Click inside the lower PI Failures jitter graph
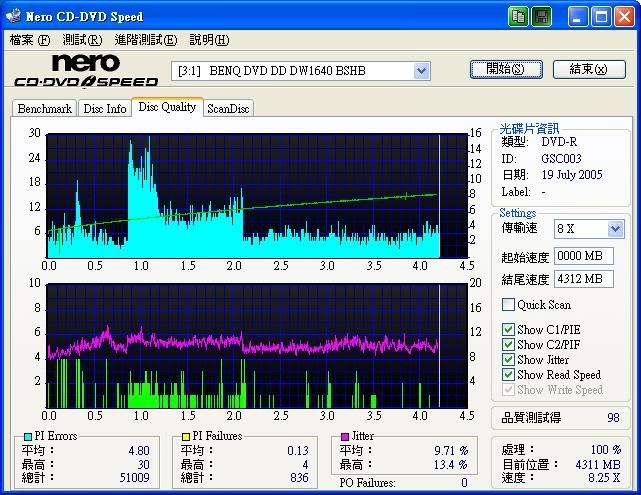Viewport: 641px width, 495px height. tap(257, 346)
